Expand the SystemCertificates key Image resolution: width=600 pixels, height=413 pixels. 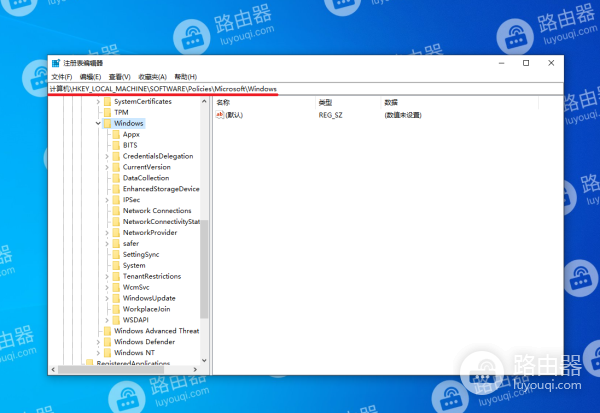(98, 102)
